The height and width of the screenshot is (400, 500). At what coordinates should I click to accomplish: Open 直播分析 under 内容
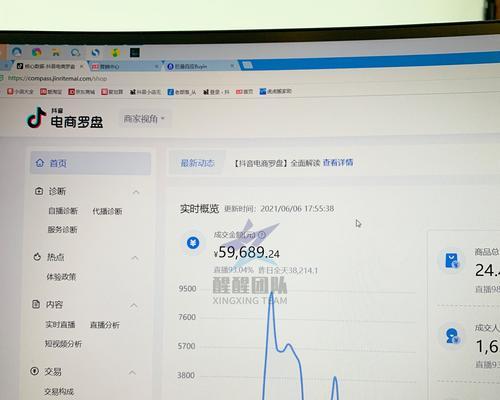[105, 325]
